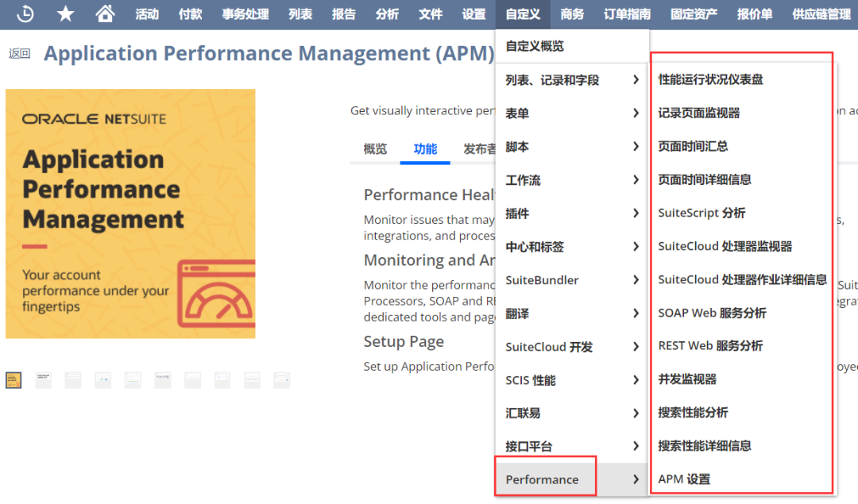This screenshot has width=858, height=504.
Task: Click the large APM banner image
Action: tap(130, 214)
